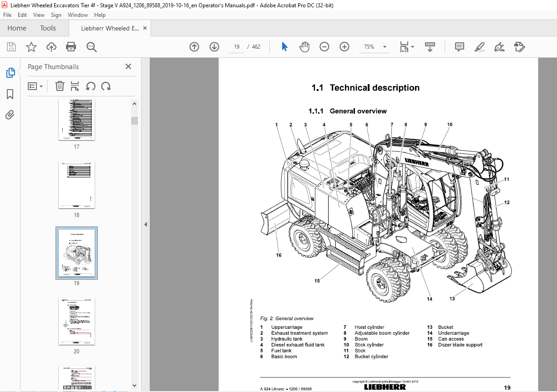This screenshot has width=557, height=392.
Task: Open the Window menu
Action: (78, 15)
